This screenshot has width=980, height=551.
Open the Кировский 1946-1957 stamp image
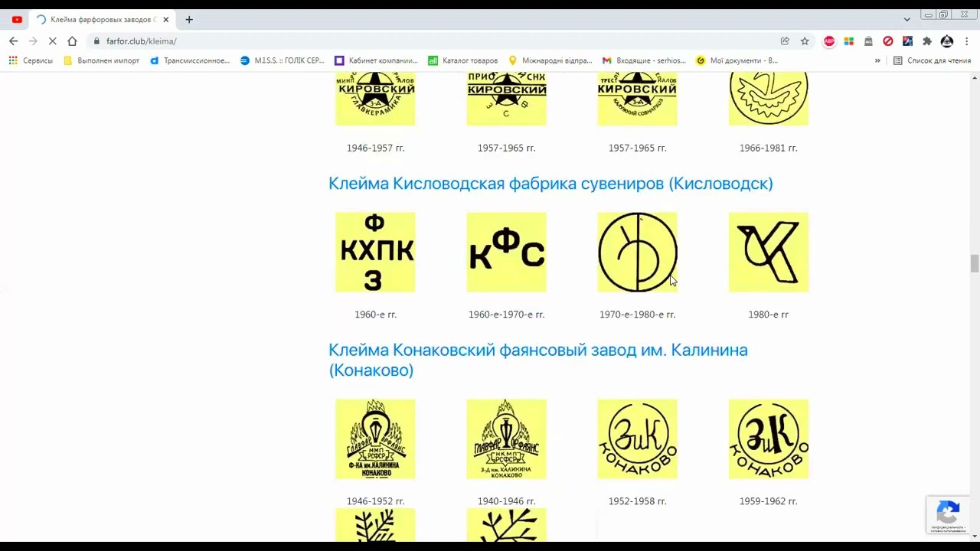375,99
